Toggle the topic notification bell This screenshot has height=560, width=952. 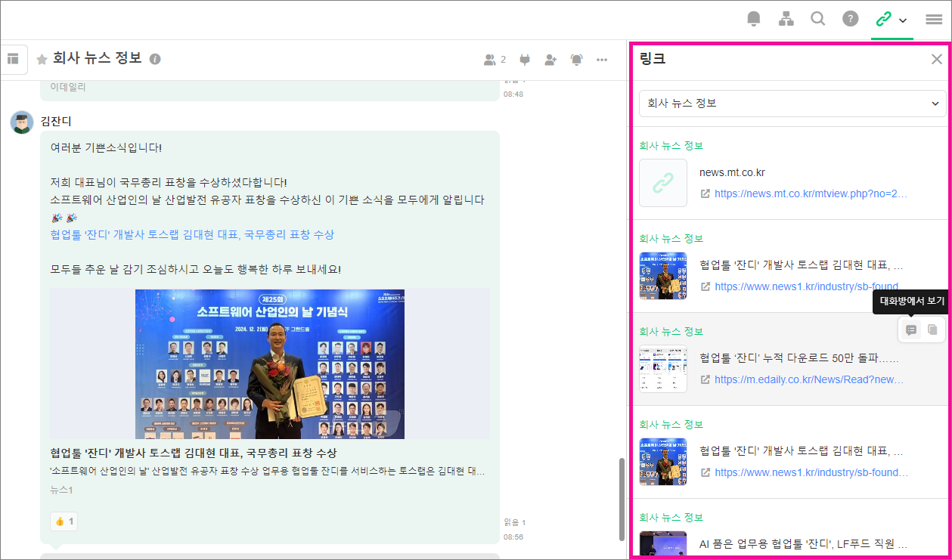[x=576, y=60]
